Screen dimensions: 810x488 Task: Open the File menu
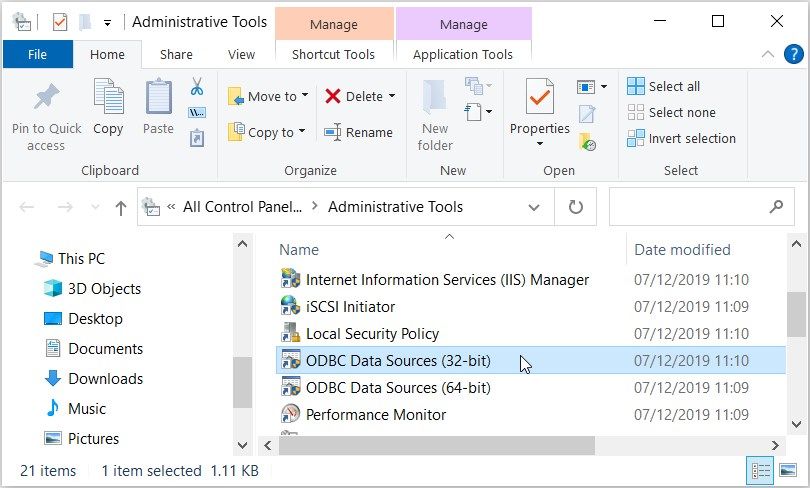pyautogui.click(x=37, y=55)
